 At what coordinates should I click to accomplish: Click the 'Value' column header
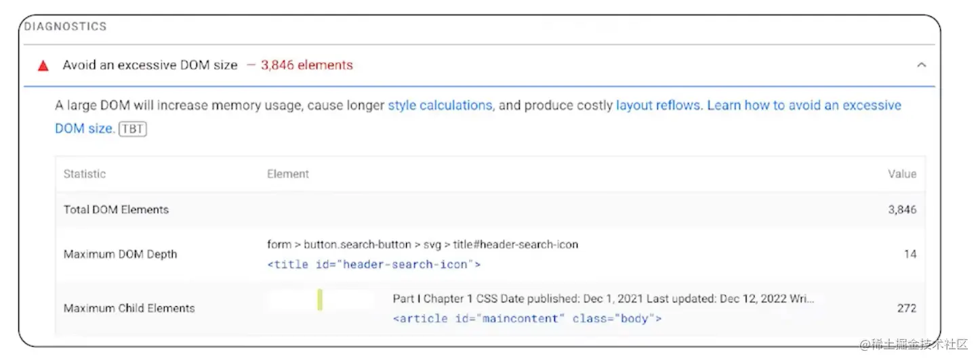[x=902, y=174]
